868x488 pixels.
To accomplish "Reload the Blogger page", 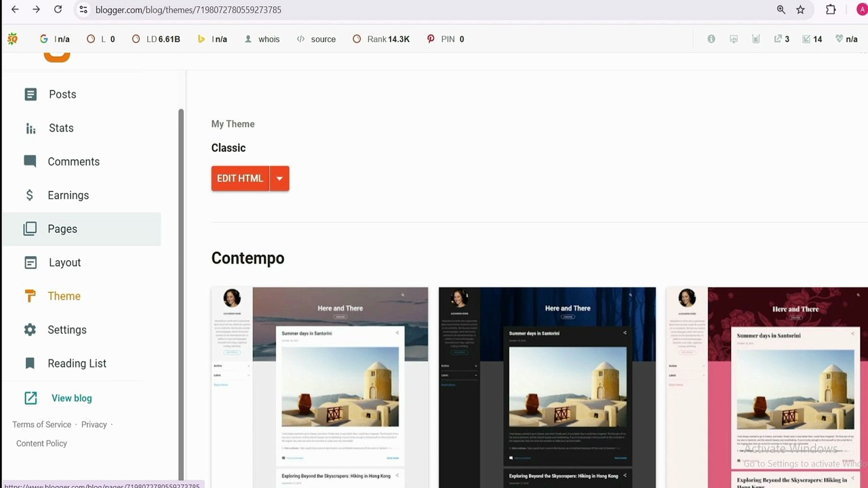I will pos(58,9).
